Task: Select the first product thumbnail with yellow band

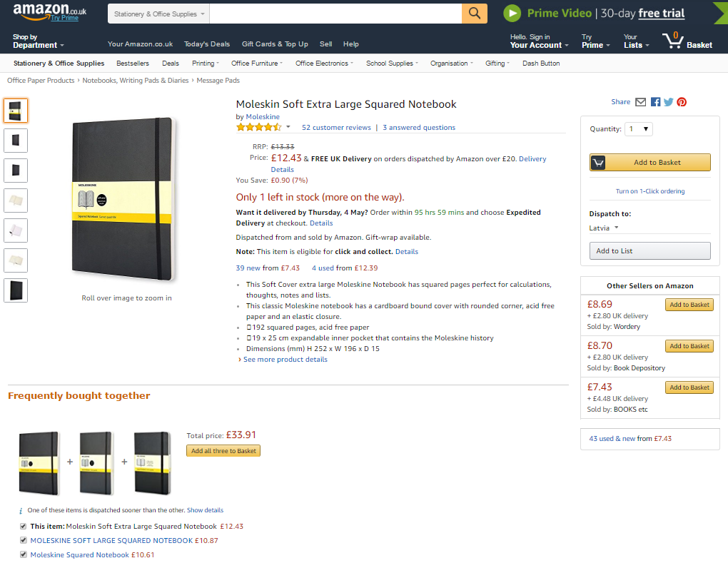Action: coord(16,111)
